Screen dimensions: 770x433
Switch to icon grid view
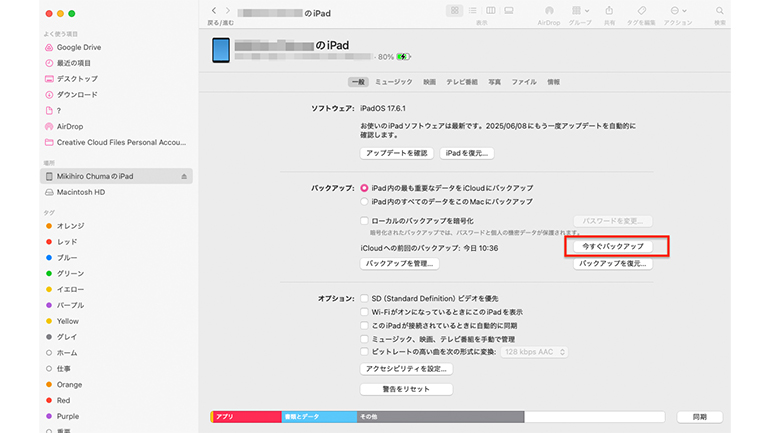tap(454, 10)
